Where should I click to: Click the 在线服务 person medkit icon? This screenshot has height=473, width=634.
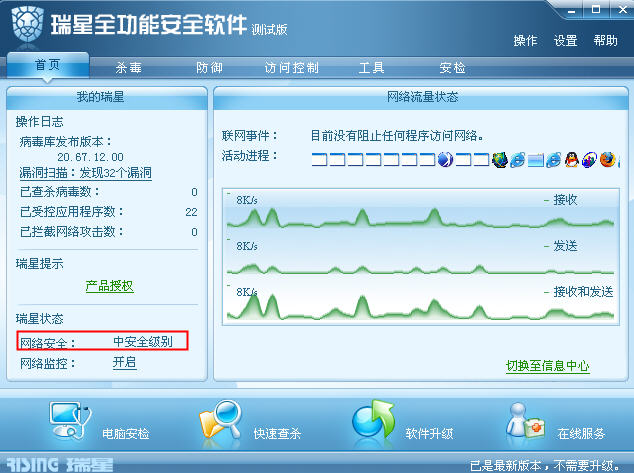(525, 421)
